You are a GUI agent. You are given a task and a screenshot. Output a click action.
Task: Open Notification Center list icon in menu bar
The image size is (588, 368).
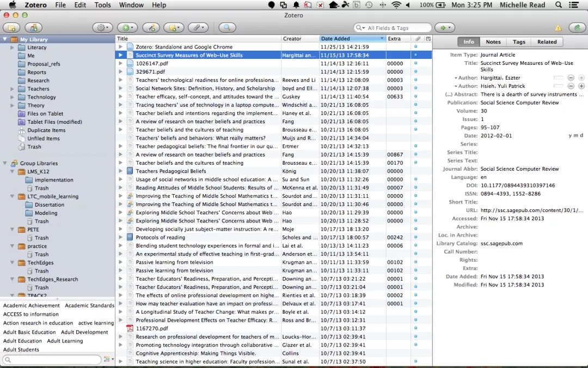tap(574, 5)
